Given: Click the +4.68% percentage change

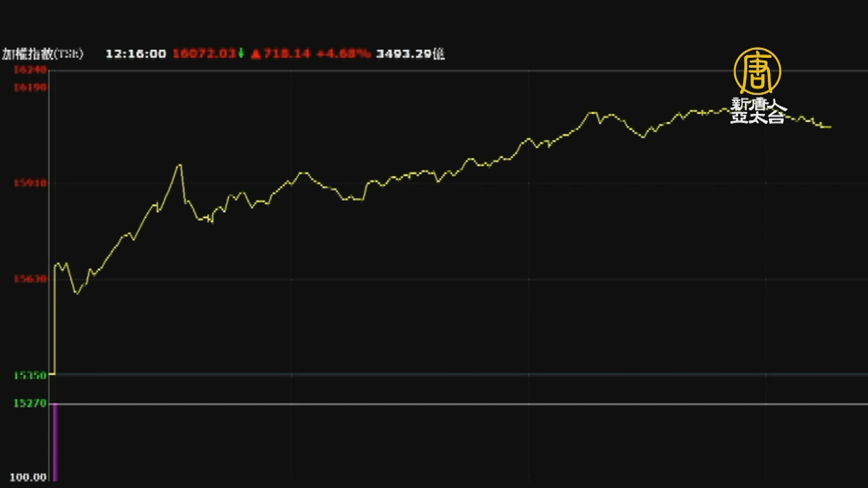Looking at the screenshot, I should click(x=343, y=54).
